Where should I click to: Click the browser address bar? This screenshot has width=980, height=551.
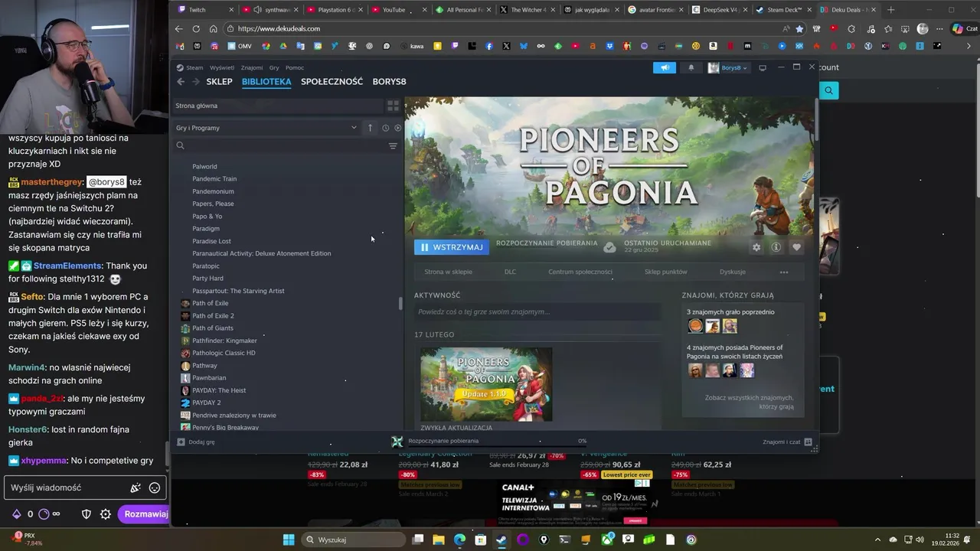tap(505, 28)
